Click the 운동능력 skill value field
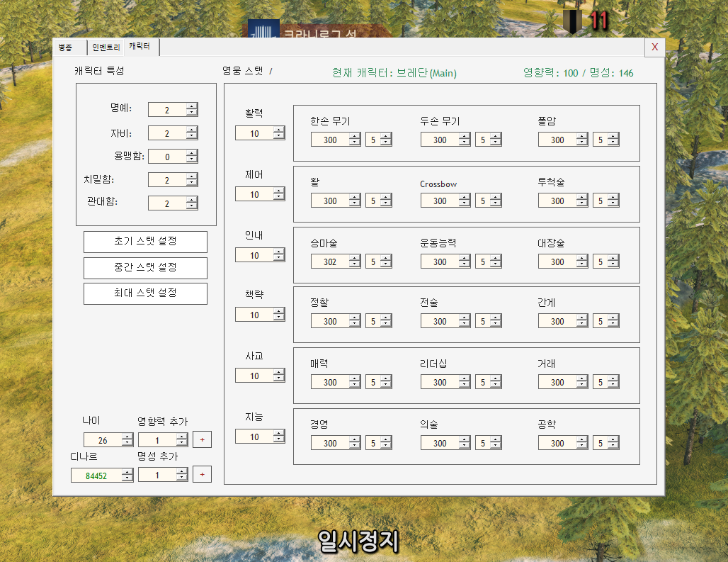Screen dimensions: 728x562 click(440, 262)
